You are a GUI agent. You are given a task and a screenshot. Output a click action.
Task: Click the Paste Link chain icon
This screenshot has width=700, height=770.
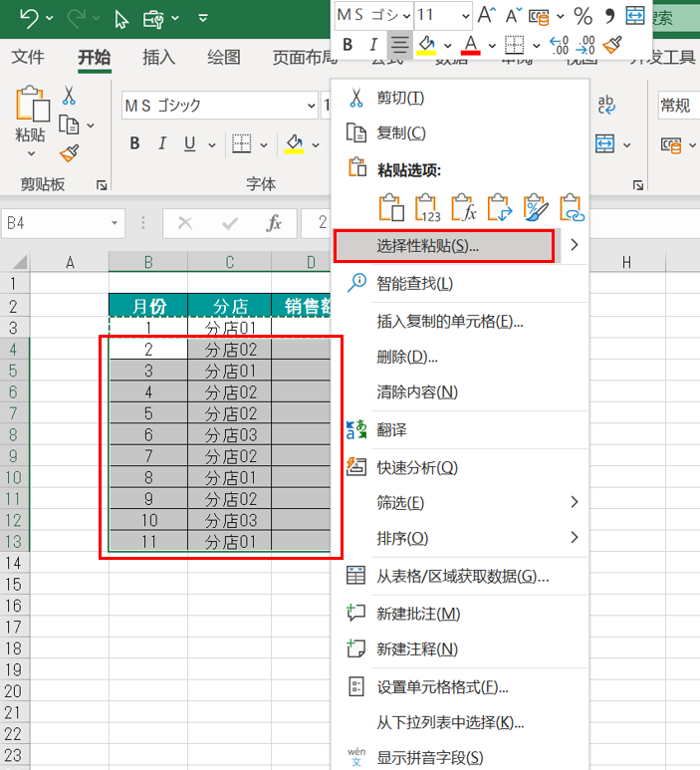tap(572, 208)
